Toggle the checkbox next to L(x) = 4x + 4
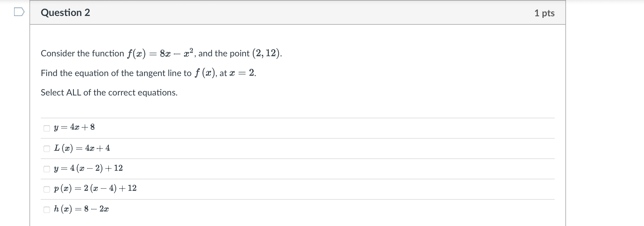This screenshot has height=226, width=644. point(46,148)
